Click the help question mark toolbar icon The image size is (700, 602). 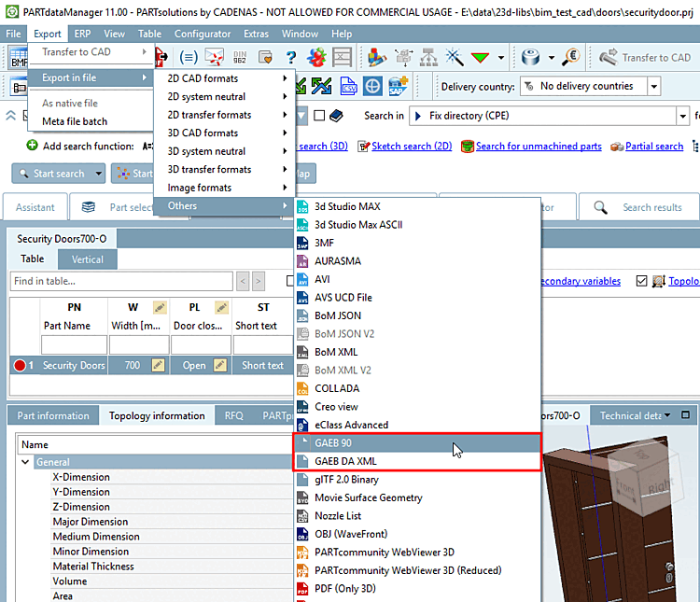click(x=292, y=57)
